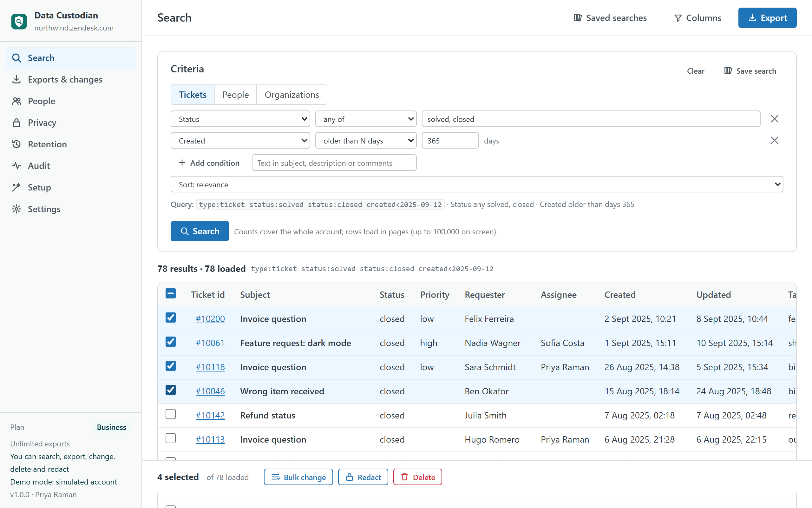Open ticket #10113 link
Viewport: 812px width, 508px height.
tap(210, 440)
